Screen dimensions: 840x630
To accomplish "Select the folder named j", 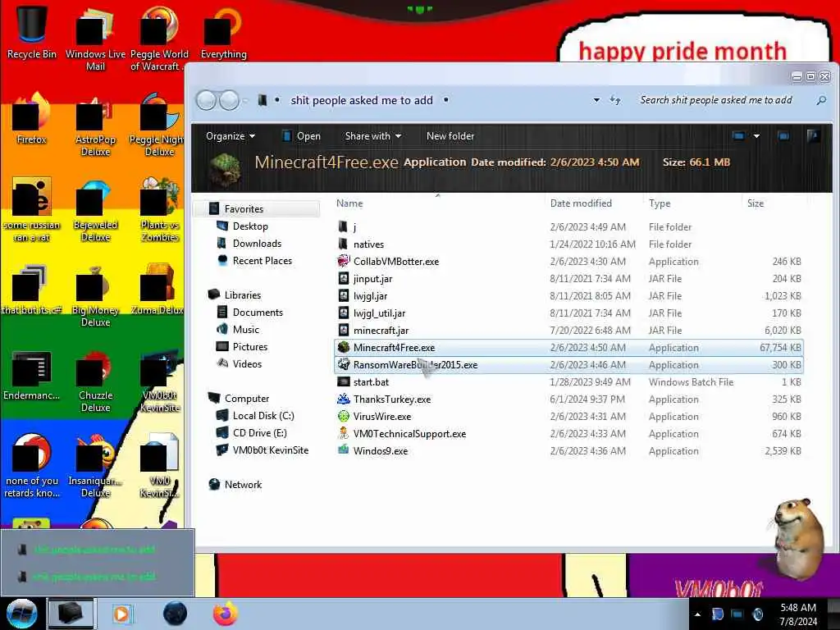I will coord(344,227).
